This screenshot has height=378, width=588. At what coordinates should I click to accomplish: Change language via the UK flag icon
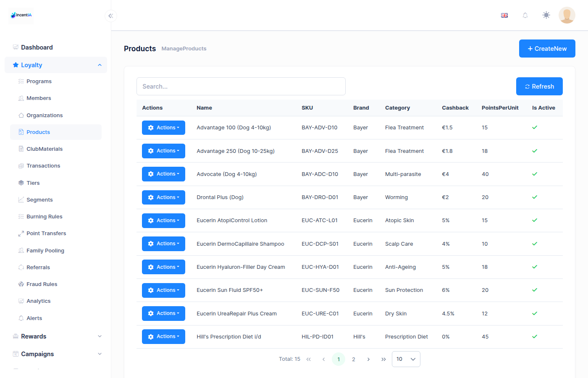click(504, 16)
